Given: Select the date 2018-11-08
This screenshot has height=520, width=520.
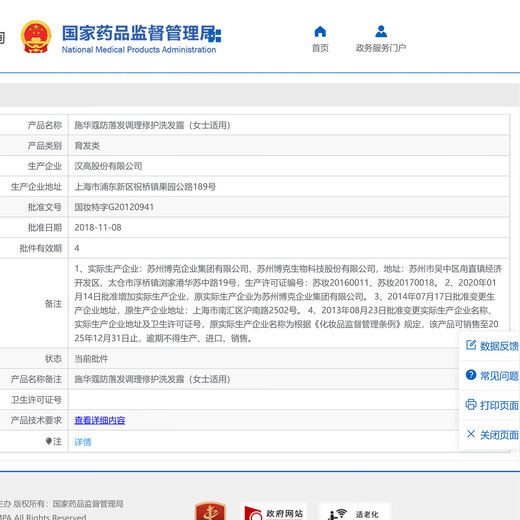Looking at the screenshot, I should pyautogui.click(x=98, y=228).
